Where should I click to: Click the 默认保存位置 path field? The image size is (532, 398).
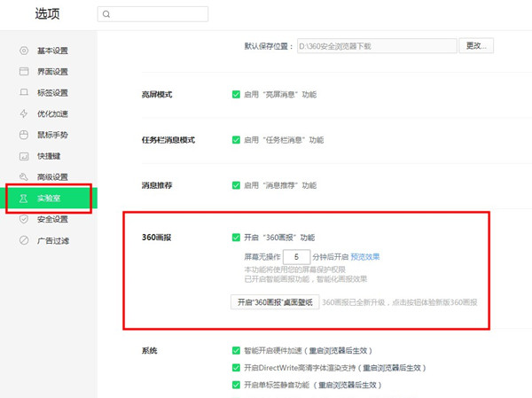point(377,46)
